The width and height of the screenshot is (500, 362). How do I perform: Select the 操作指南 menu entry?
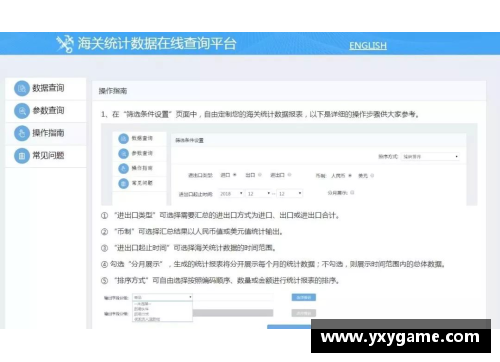click(x=46, y=133)
